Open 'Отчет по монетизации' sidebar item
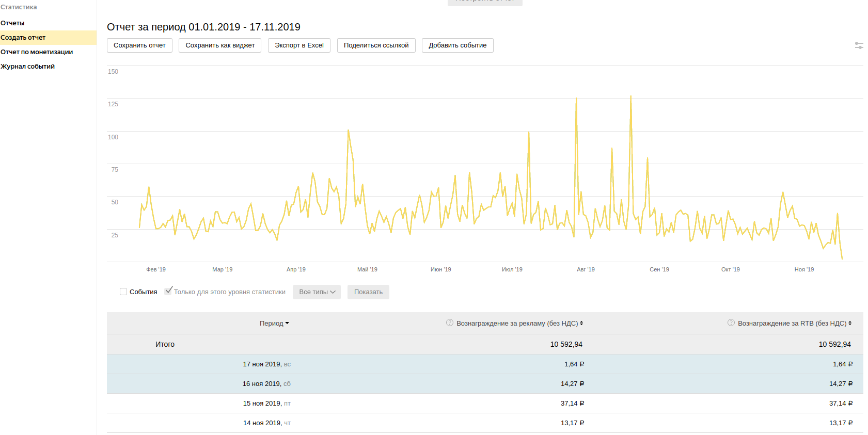This screenshot has height=435, width=868. tap(37, 52)
